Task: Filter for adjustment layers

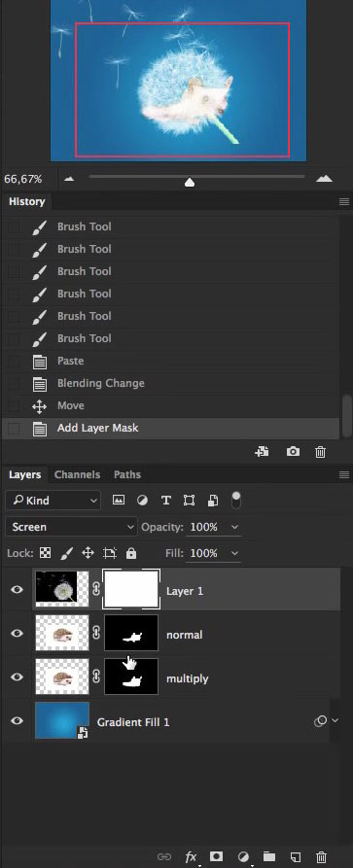Action: (x=142, y=501)
